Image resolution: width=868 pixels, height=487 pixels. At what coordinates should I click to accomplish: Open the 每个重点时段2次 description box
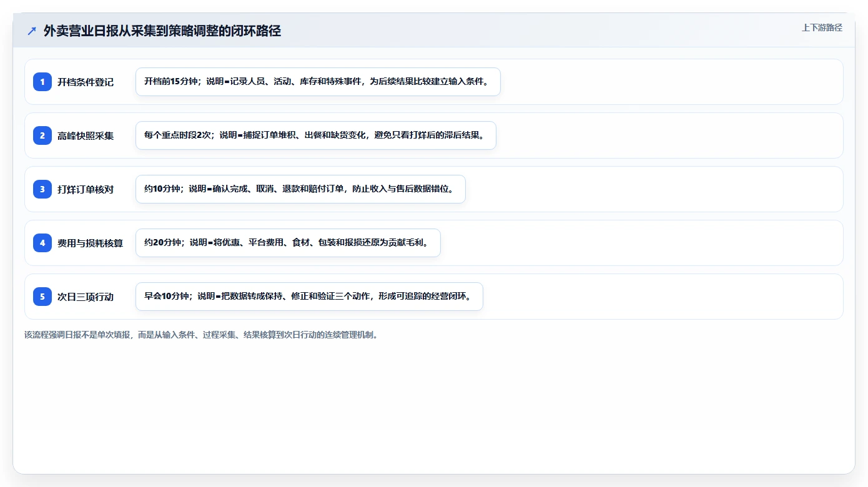pyautogui.click(x=316, y=135)
